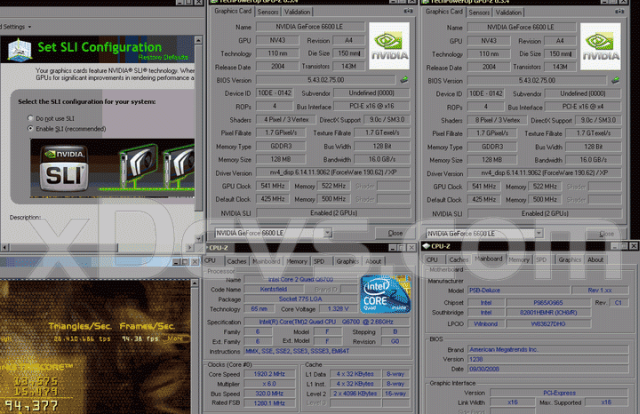The image size is (640, 414).
Task: Open Graphics tab in left CPU-Z window
Action: click(347, 261)
